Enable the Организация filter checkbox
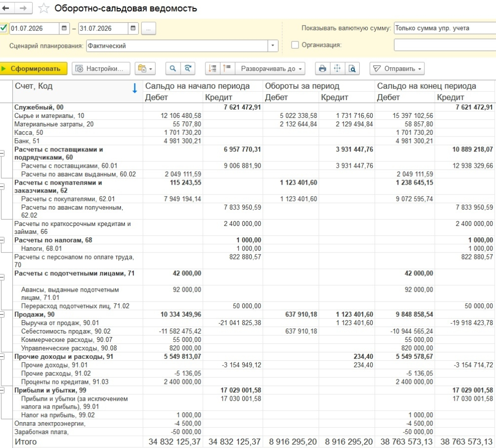Image resolution: width=496 pixels, height=448 pixels. point(295,45)
